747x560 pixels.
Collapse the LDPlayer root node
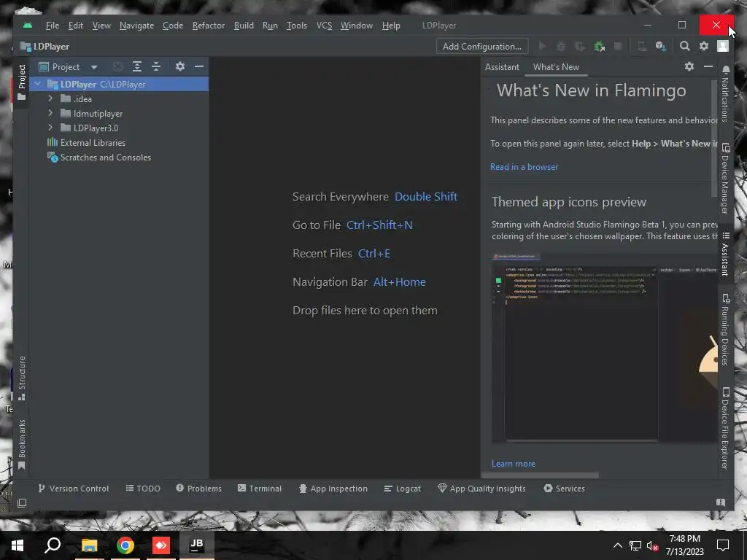click(38, 85)
